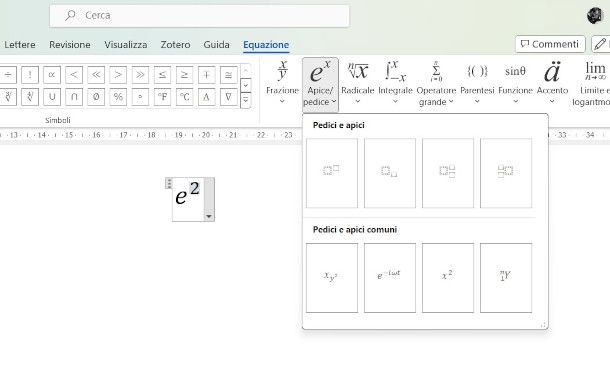Image resolution: width=610 pixels, height=373 pixels.
Task: Choose the subscript-superscript template
Action: (448, 173)
